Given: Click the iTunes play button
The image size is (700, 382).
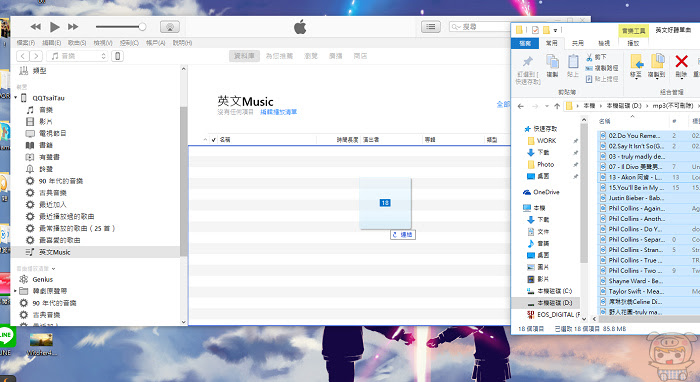Looking at the screenshot, I should click(54, 27).
